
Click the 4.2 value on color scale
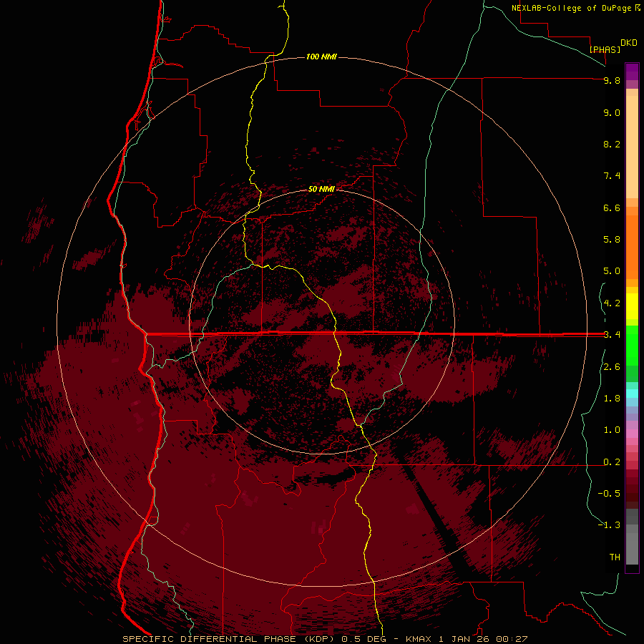612,303
